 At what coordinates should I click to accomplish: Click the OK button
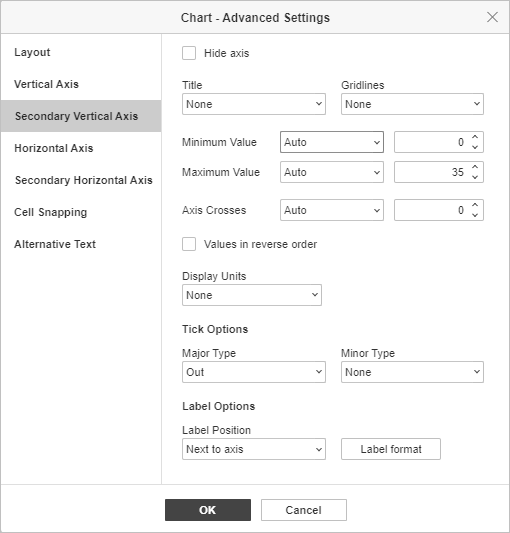[208, 510]
